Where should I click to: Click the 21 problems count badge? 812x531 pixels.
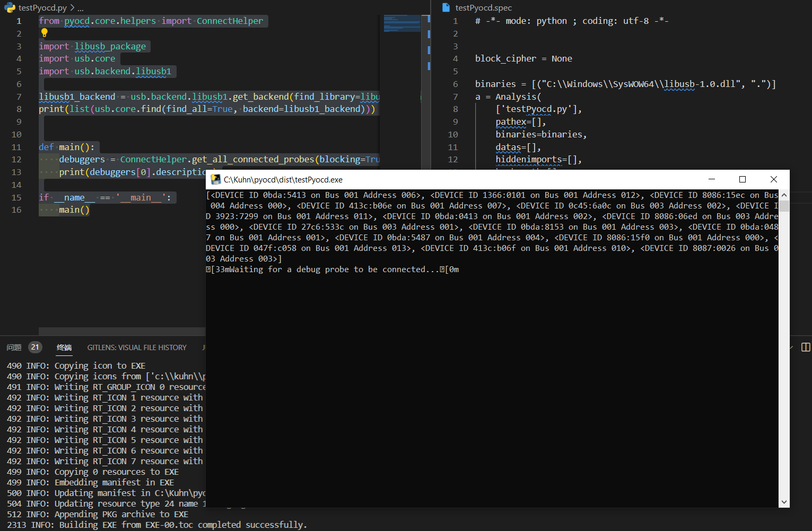(35, 347)
